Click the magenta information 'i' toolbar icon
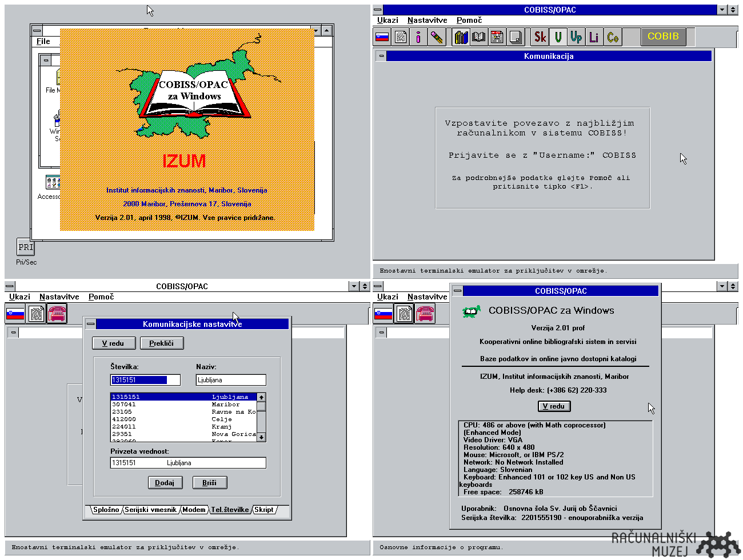The height and width of the screenshot is (560, 743). (x=419, y=37)
